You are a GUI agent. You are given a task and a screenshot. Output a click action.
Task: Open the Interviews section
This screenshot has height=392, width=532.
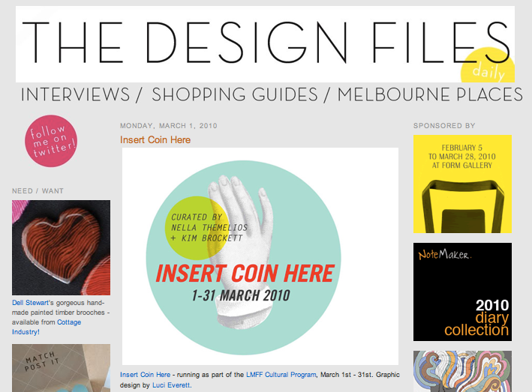75,94
